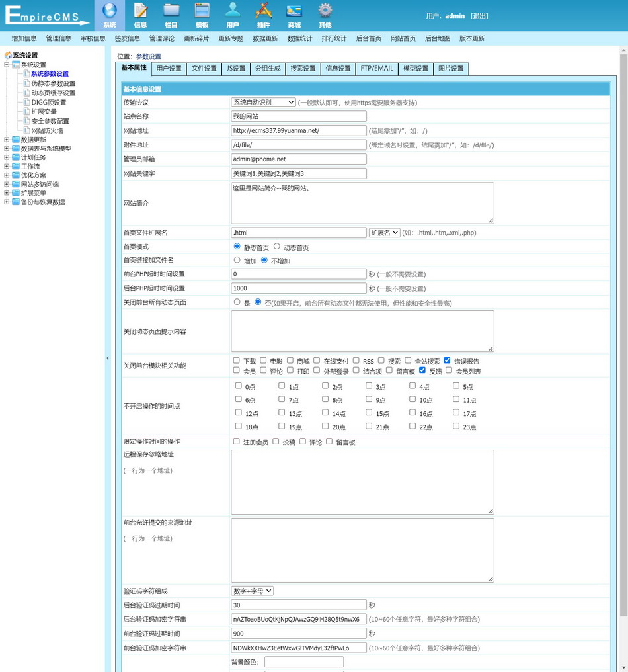
Task: Click the 背景颜色 color input field
Action: [x=304, y=662]
